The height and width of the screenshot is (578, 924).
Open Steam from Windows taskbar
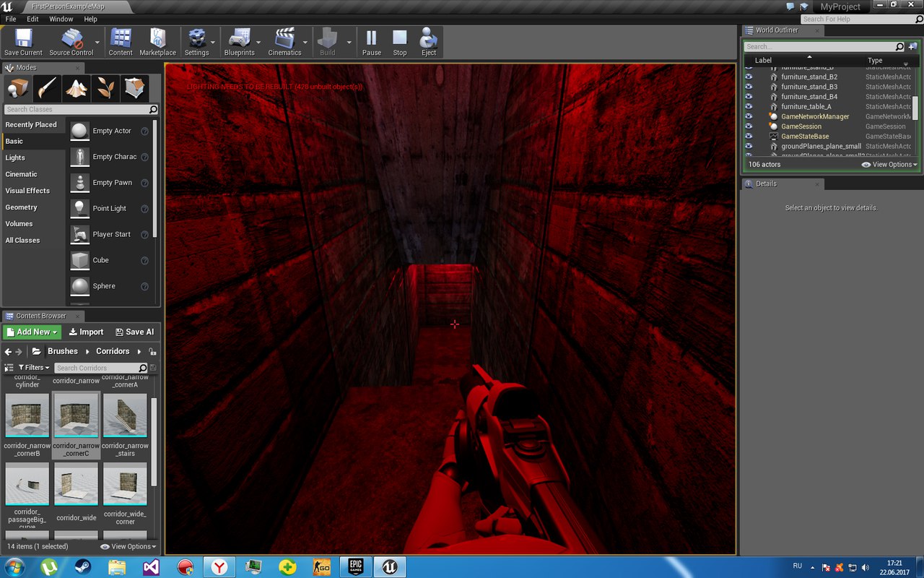(82, 567)
